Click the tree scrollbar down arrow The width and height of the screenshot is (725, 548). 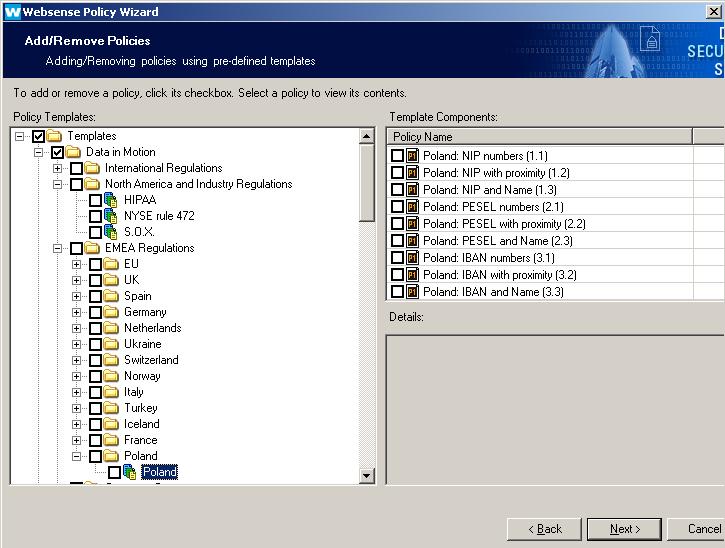tap(367, 475)
